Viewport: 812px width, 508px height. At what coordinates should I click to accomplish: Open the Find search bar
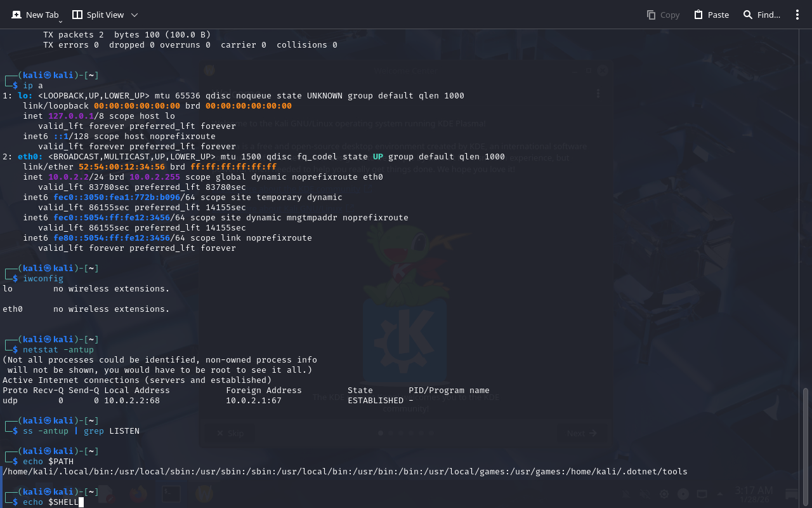[x=761, y=15]
